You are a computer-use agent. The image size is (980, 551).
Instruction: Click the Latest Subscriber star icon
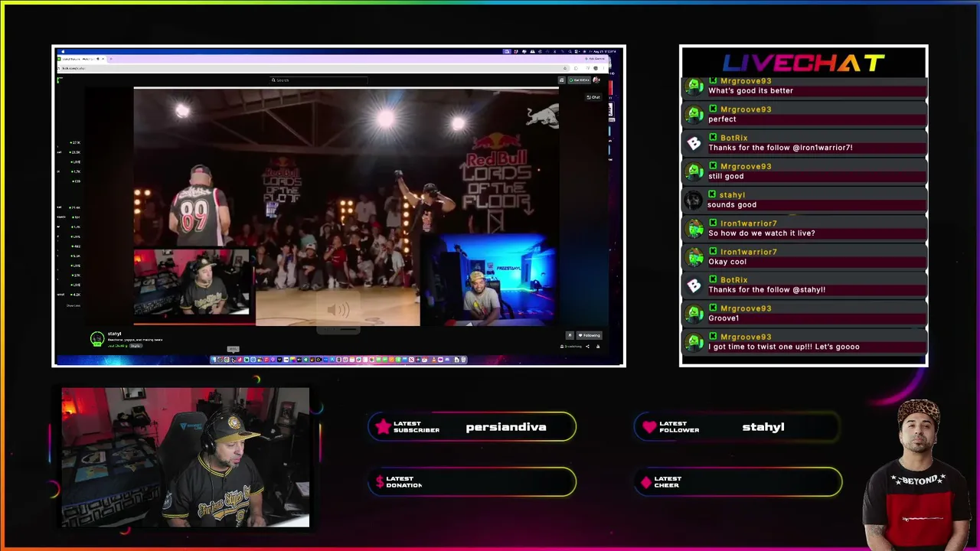coord(383,427)
